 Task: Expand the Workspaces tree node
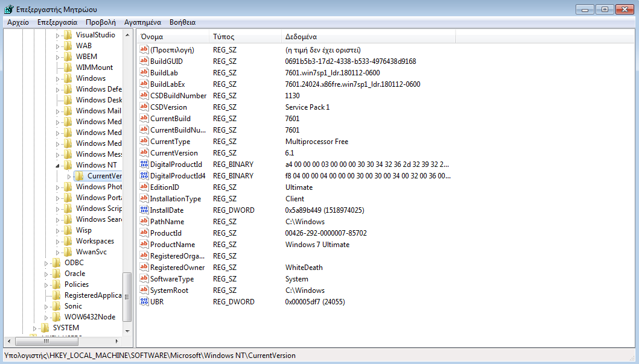pos(57,242)
